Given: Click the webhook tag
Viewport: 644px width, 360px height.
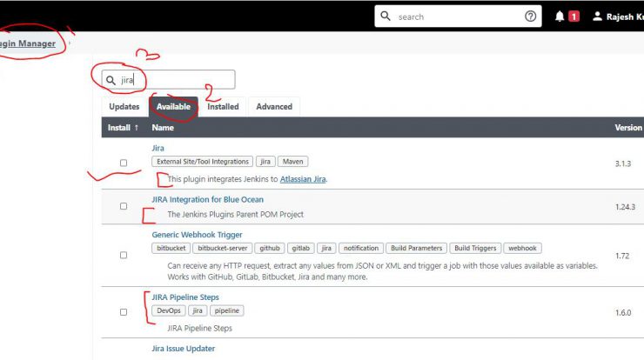Looking at the screenshot, I should click(522, 249).
